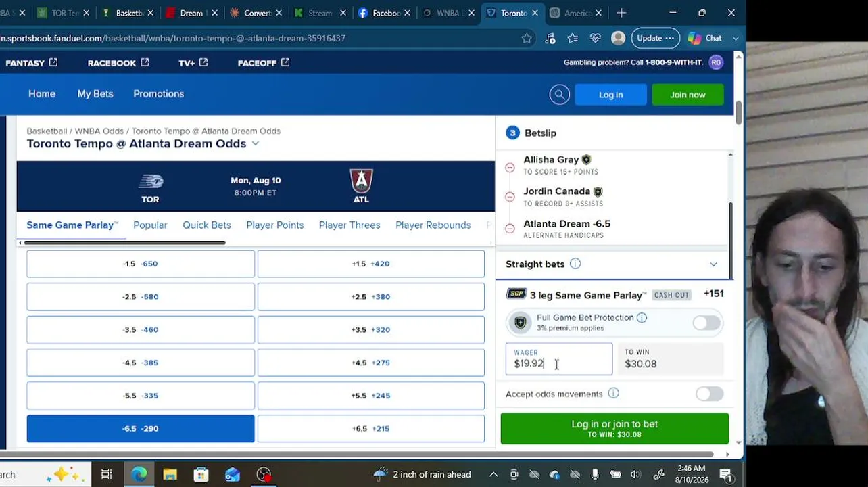
Task: Click Log in or join to bet
Action: 614,429
